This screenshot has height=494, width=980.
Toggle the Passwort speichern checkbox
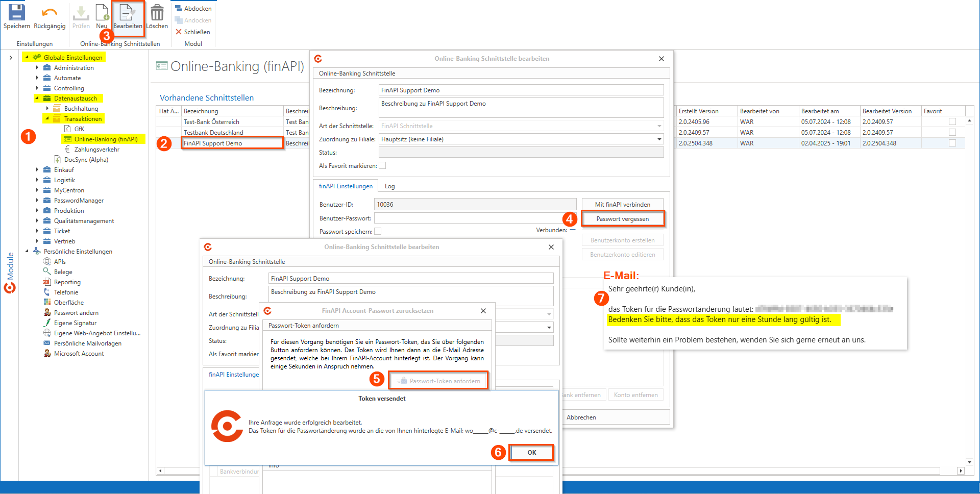pyautogui.click(x=378, y=232)
